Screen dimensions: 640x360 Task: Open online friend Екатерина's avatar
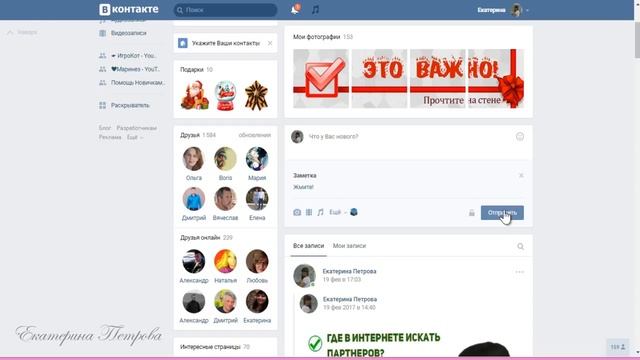[257, 301]
